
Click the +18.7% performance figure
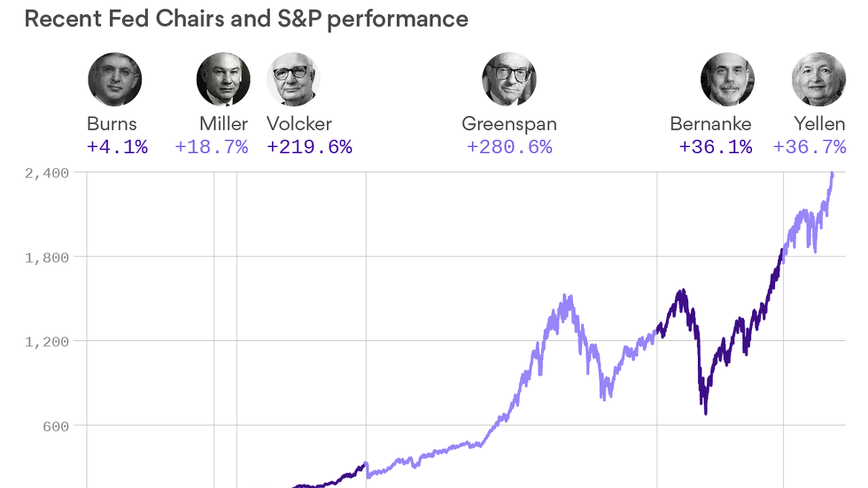click(211, 147)
